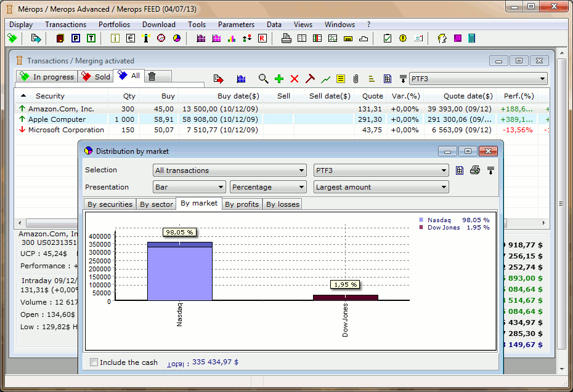Open the Parameters menu
The image size is (573, 392).
(x=236, y=25)
